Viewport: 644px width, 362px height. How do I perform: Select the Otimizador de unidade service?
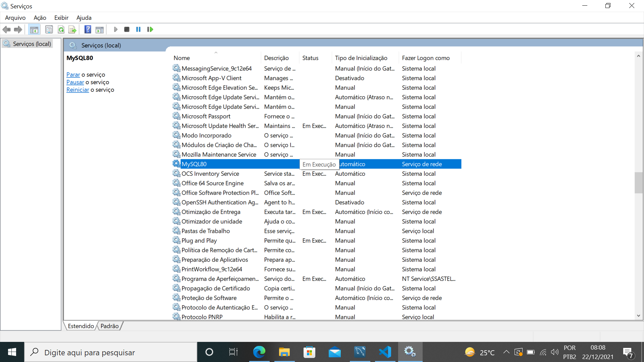click(317, 222)
